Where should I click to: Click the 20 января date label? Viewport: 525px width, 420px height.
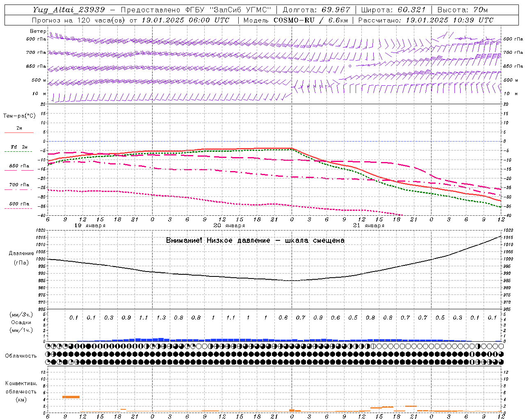click(229, 226)
